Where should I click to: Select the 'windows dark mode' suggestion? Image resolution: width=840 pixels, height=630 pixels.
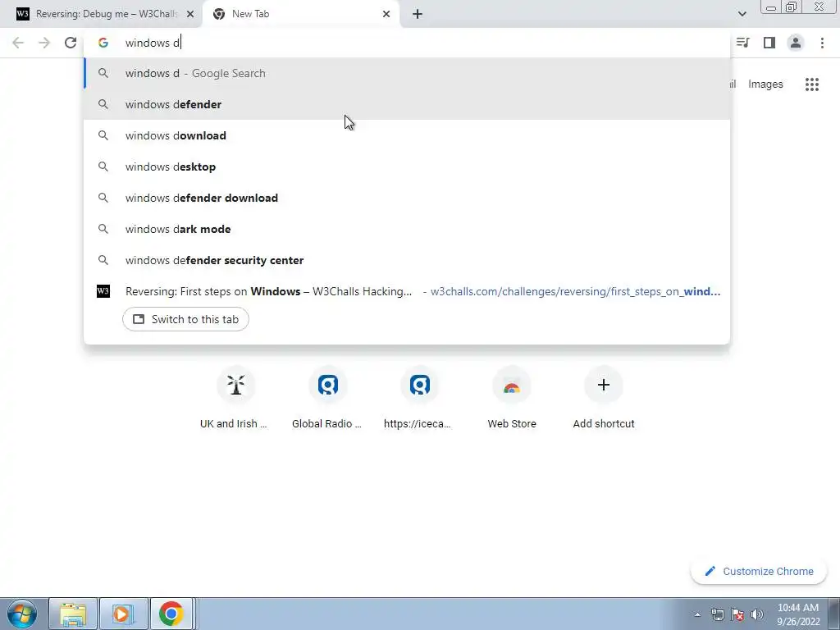click(x=407, y=229)
